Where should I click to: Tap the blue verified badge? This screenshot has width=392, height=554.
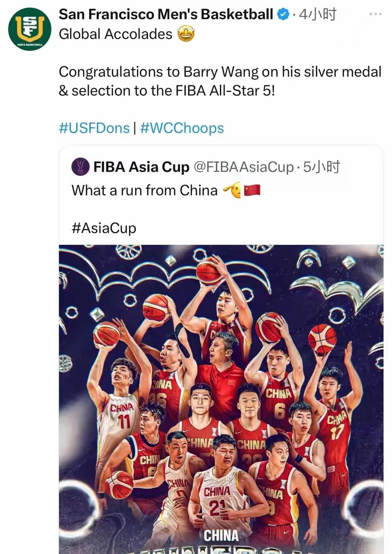point(283,15)
